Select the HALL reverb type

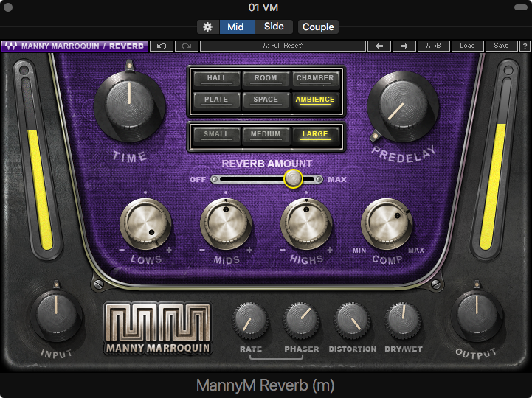[217, 78]
